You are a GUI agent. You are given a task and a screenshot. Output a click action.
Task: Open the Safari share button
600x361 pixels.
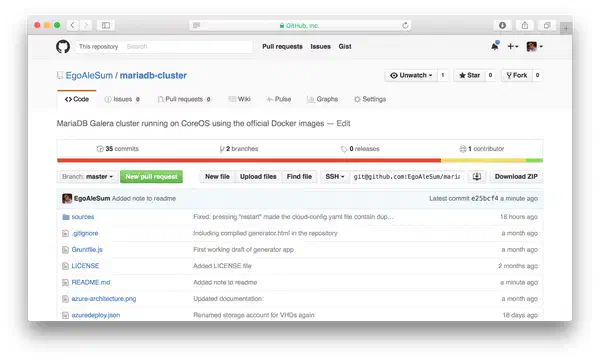(x=525, y=25)
